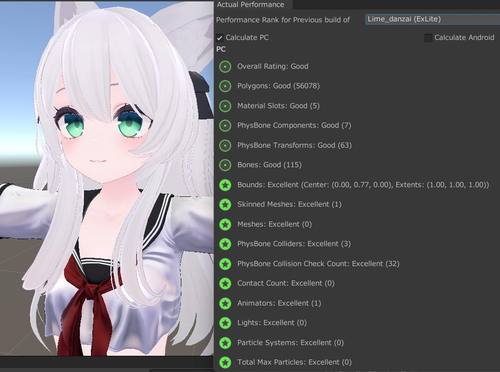The height and width of the screenshot is (372, 500).
Task: Click the Animators star icon
Action: (x=225, y=303)
